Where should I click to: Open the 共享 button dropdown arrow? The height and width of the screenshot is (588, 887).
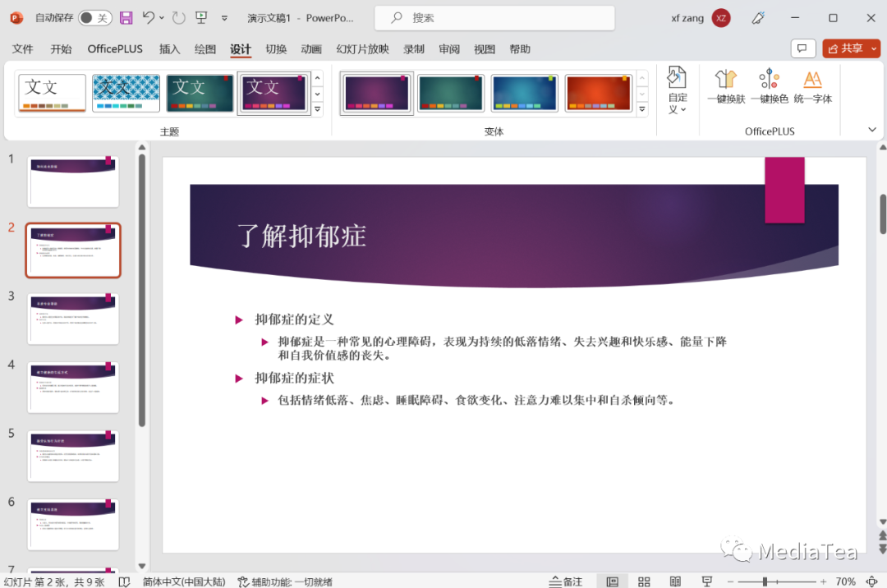pyautogui.click(x=874, y=48)
